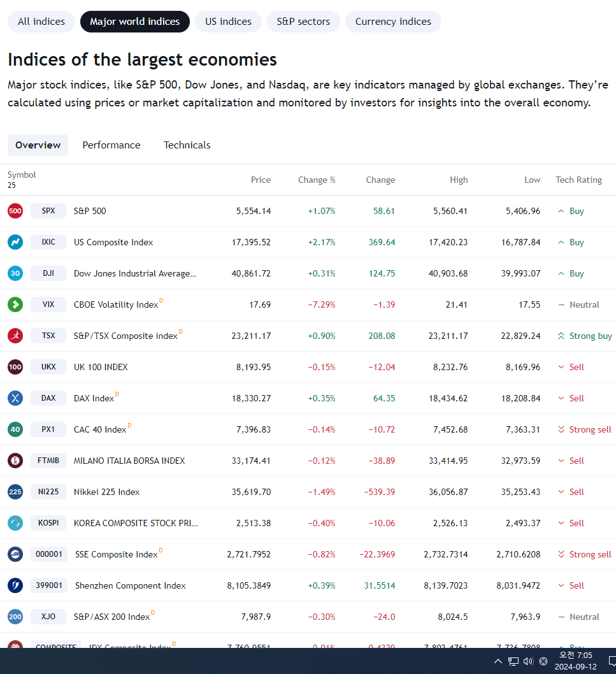Open the KOSPI ticker symbol
Viewport: 616px width, 674px height.
tap(48, 523)
